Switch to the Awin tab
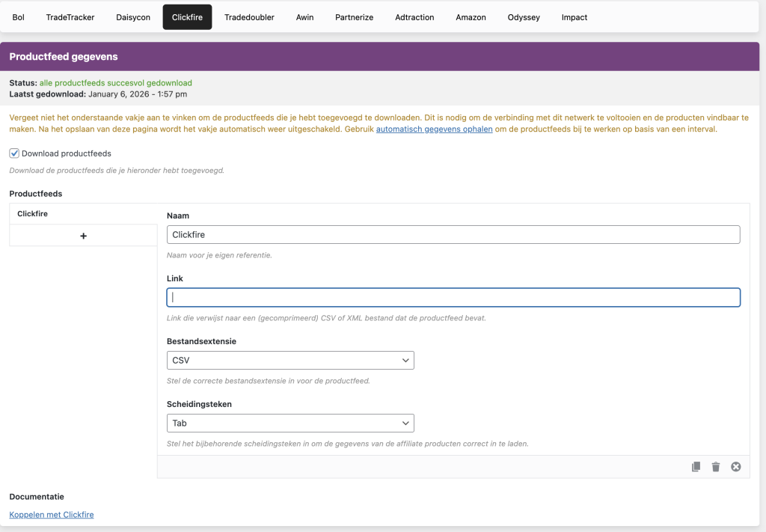Screen dimensions: 766x532 pyautogui.click(x=304, y=17)
